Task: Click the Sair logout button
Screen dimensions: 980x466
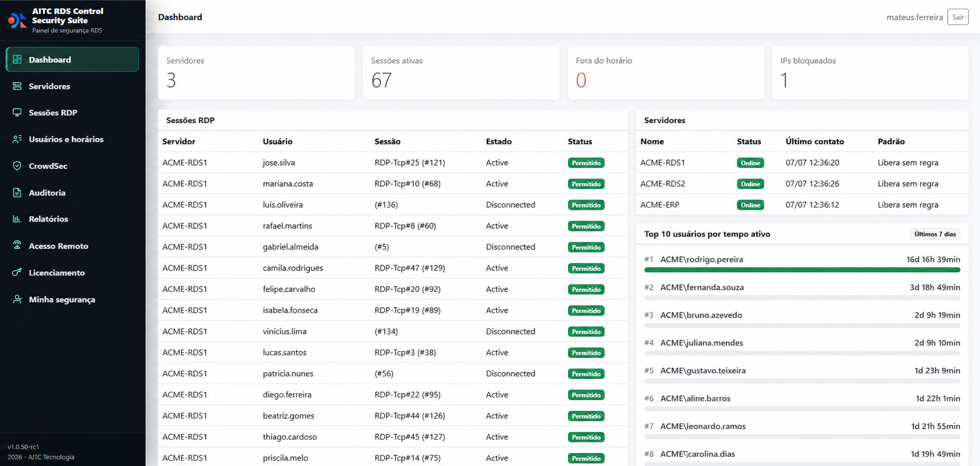Action: coord(958,17)
